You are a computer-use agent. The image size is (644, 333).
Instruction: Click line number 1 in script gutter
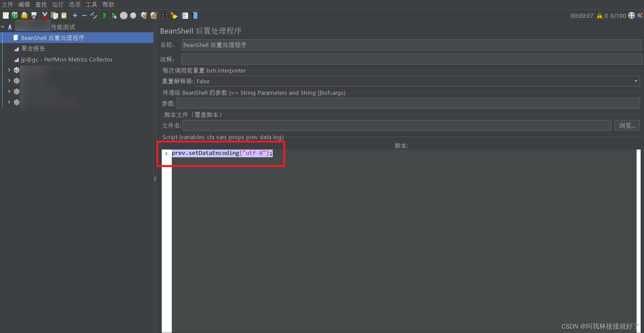click(166, 154)
